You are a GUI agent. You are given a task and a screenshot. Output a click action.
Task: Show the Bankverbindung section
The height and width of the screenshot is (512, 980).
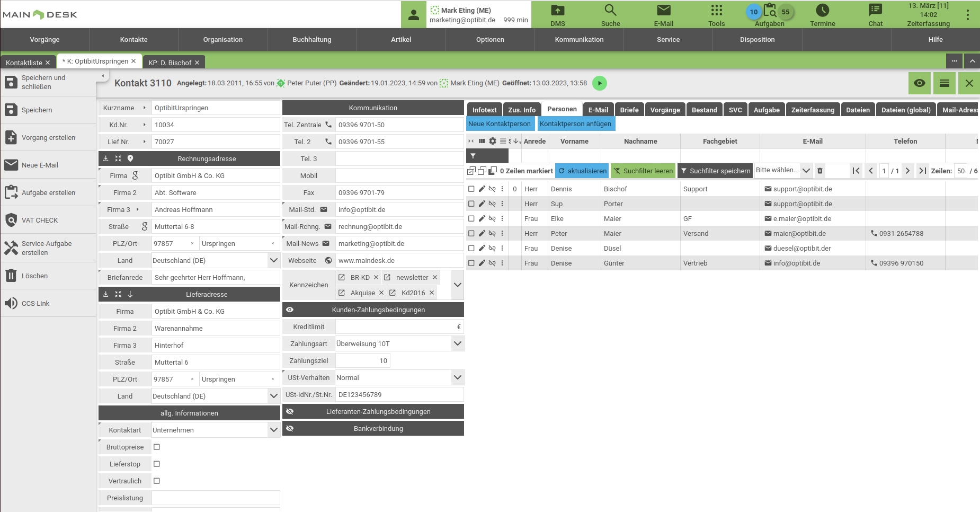(x=290, y=429)
